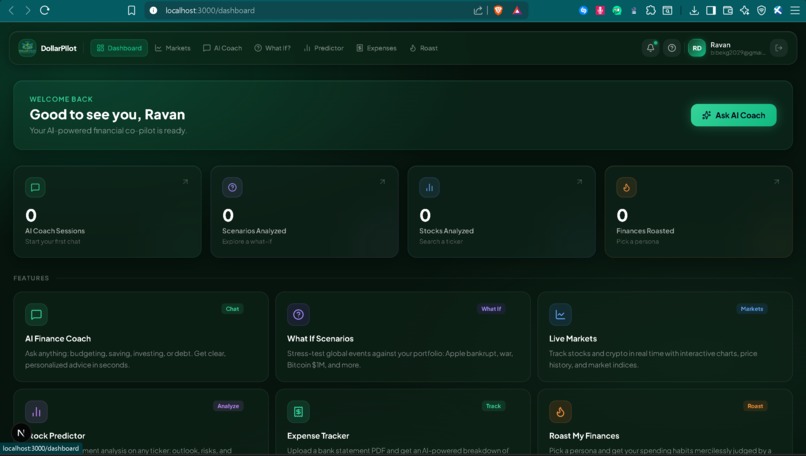Screen dimensions: 806x456
Task: Open arrow on Scenarios Analyzed card
Action: [x=382, y=181]
